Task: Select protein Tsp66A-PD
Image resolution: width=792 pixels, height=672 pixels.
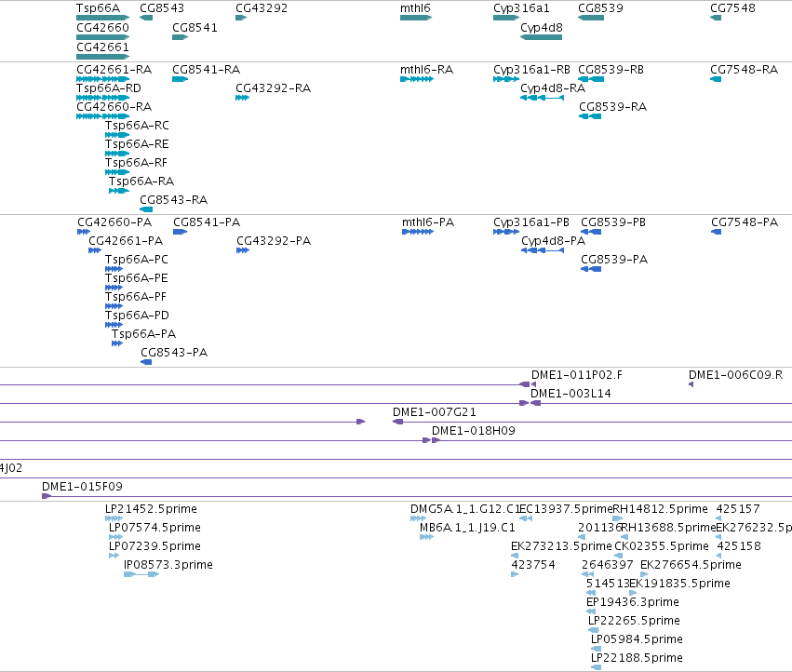Action: coord(114,325)
